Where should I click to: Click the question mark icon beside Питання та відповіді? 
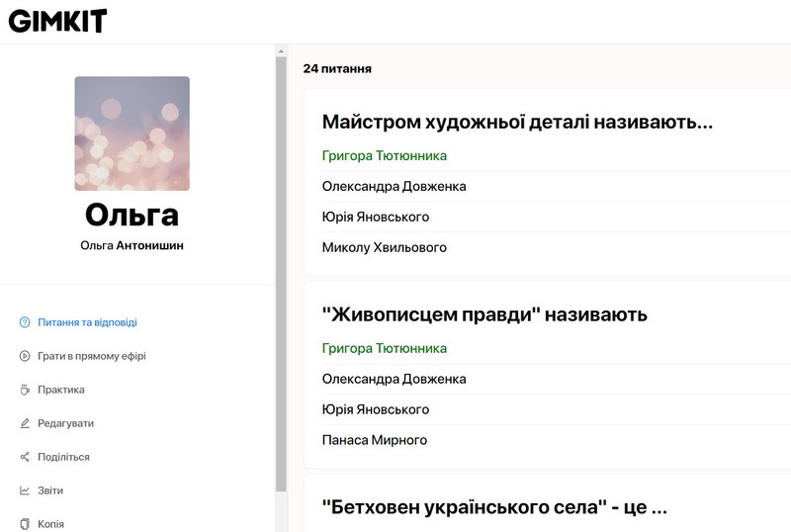[25, 322]
